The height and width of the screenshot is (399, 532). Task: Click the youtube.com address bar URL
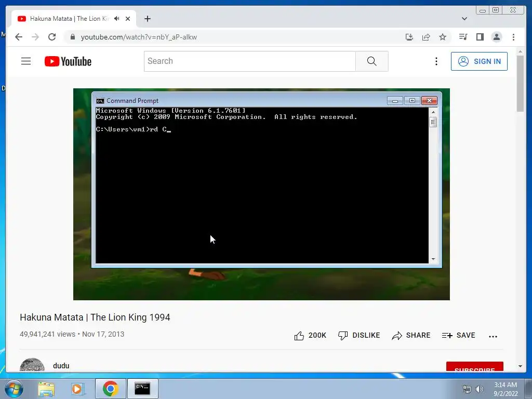pos(139,37)
